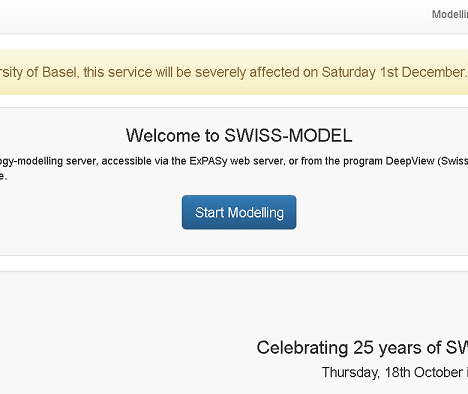
Task: Click the grey header bar beside Modelling
Action: click(213, 16)
